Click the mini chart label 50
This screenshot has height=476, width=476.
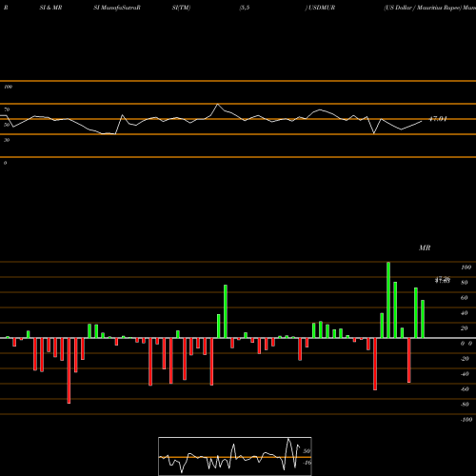(x=307, y=451)
